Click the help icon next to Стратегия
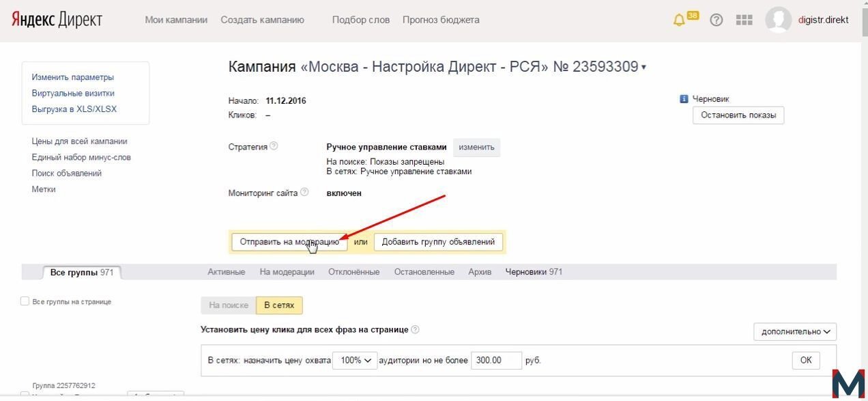The image size is (868, 401). 274,146
